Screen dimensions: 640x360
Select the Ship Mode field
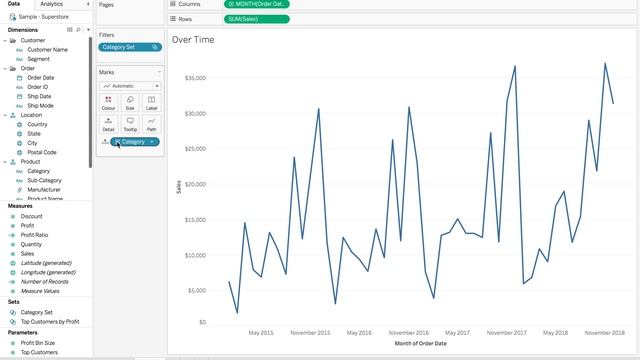pos(40,106)
